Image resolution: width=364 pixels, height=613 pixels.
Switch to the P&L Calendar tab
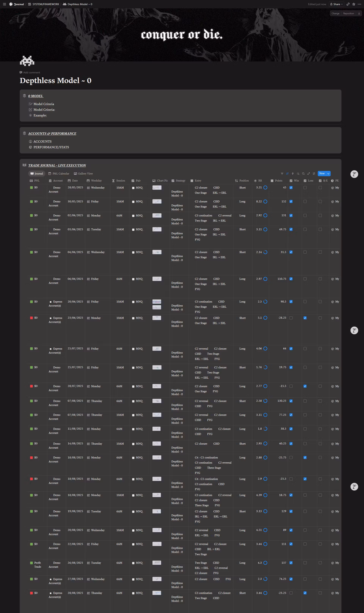point(59,174)
